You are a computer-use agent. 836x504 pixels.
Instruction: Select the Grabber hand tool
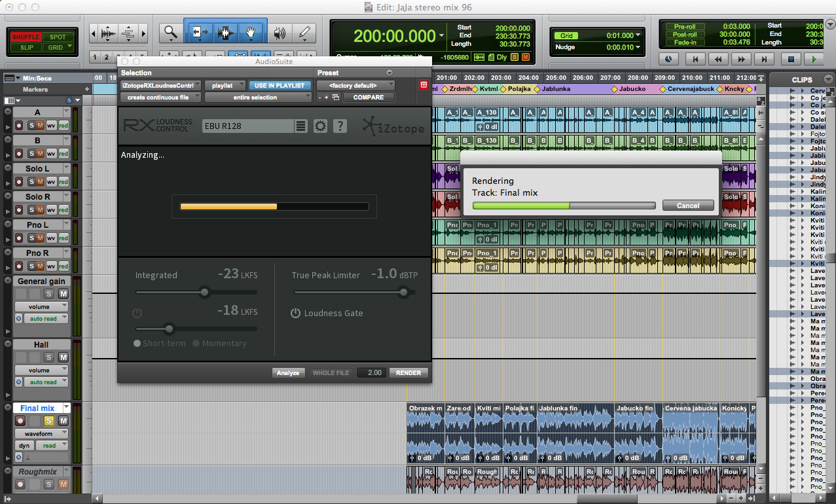[251, 33]
